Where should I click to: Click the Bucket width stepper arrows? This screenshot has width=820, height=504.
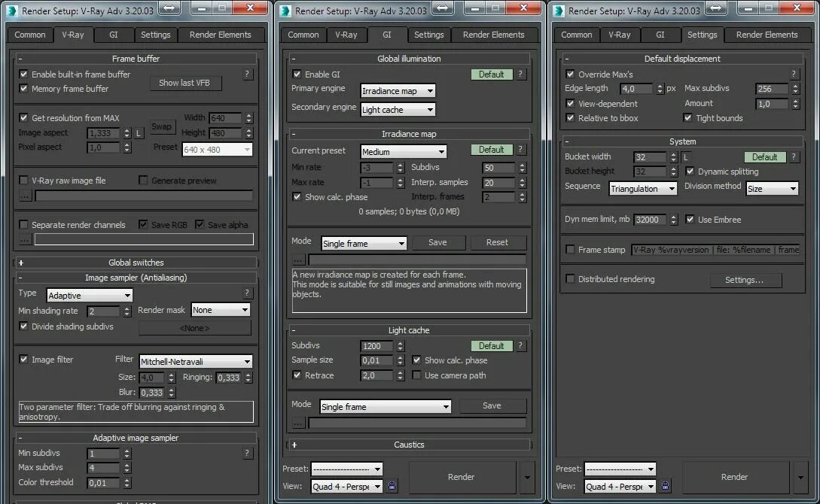674,157
